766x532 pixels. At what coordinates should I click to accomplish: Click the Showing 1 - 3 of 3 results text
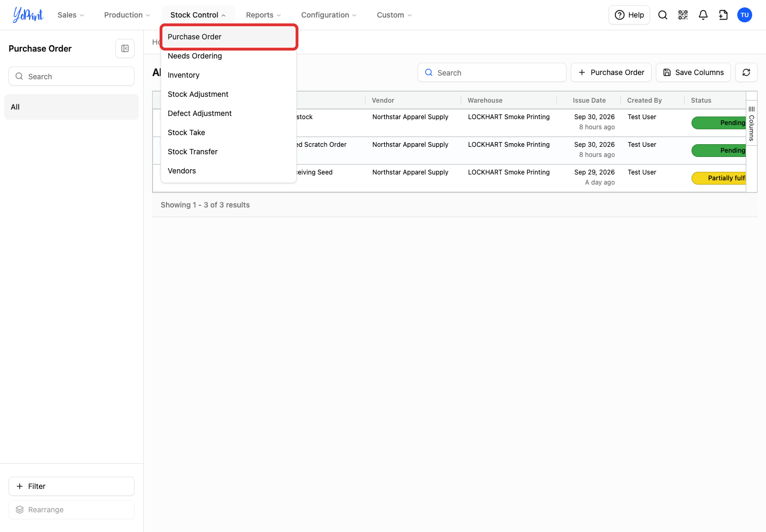(205, 205)
